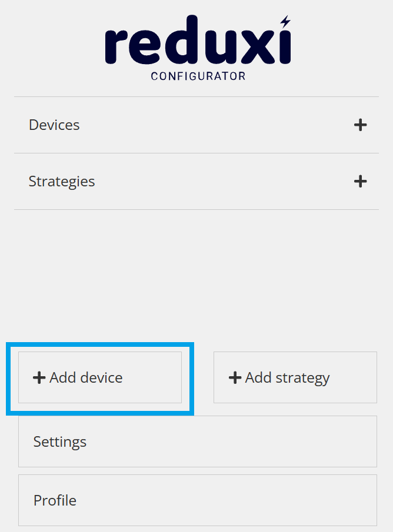
Task: Click the Add strategy button
Action: [x=295, y=377]
